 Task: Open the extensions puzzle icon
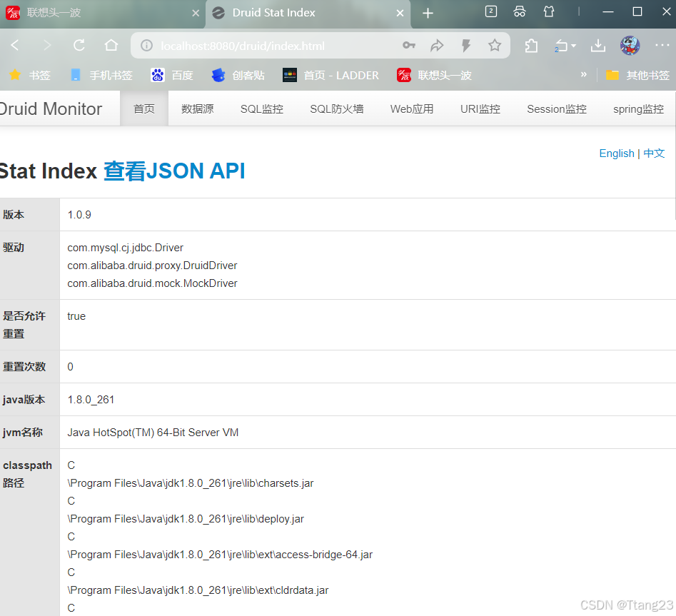coord(531,45)
